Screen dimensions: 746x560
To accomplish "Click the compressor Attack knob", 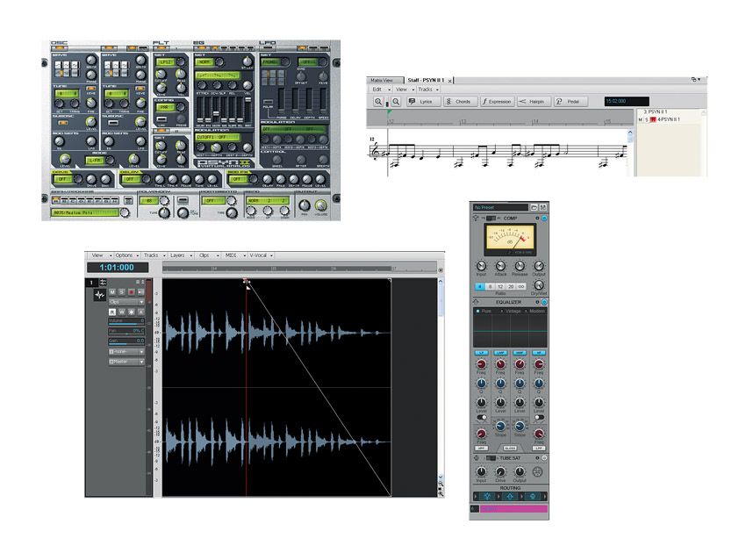I will pyautogui.click(x=500, y=266).
